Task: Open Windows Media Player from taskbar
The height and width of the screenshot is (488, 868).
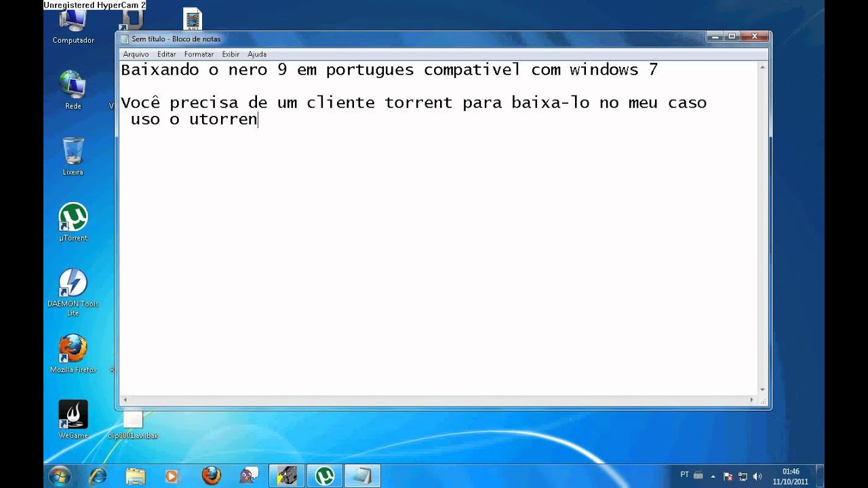Action: pos(172,476)
